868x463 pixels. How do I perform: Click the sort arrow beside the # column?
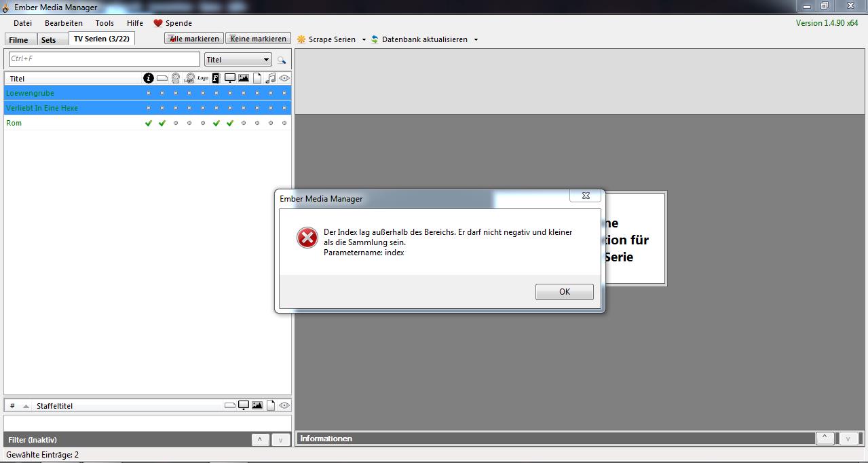pyautogui.click(x=26, y=406)
